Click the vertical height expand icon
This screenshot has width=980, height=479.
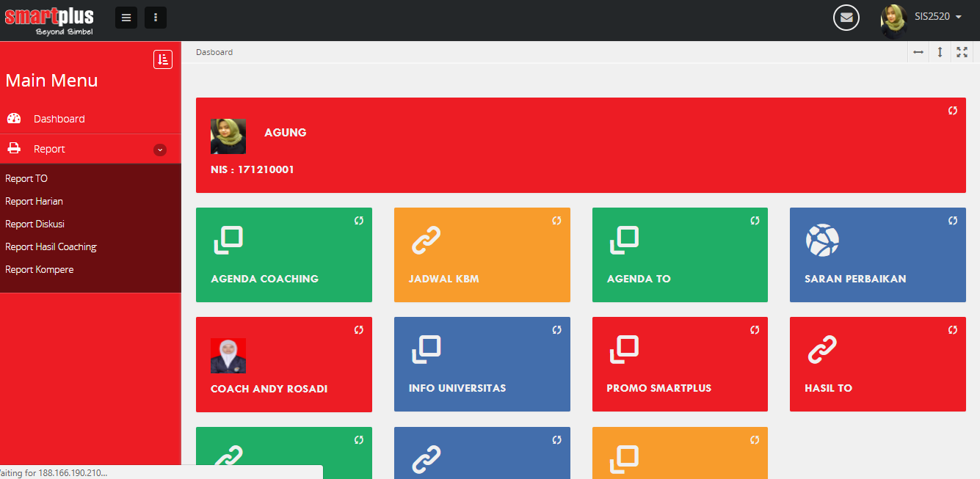(940, 52)
